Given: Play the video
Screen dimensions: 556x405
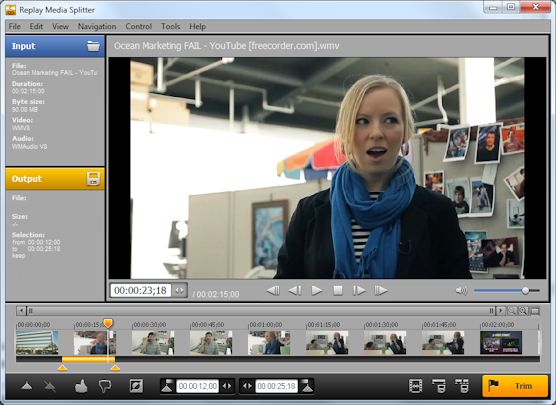Looking at the screenshot, I should point(317,290).
